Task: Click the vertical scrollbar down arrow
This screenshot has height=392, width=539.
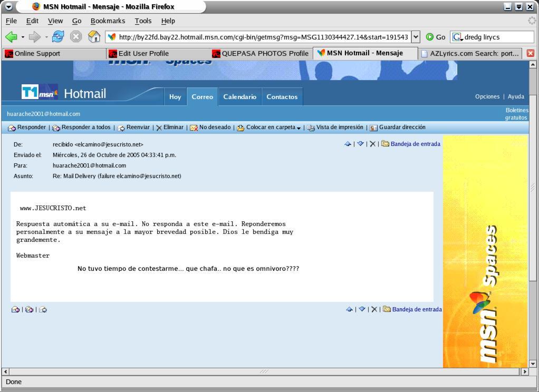Action: pos(533,364)
